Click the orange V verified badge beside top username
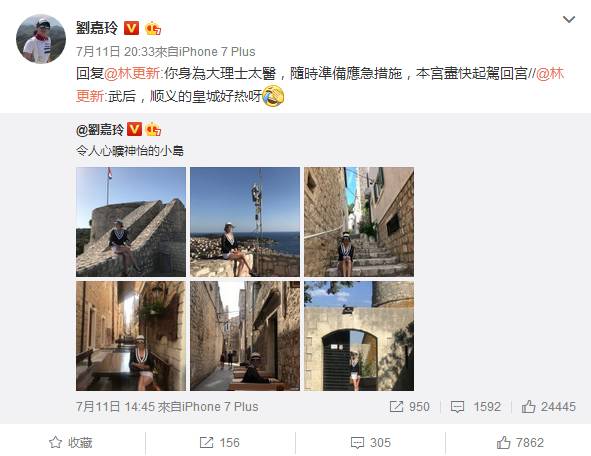 point(131,28)
